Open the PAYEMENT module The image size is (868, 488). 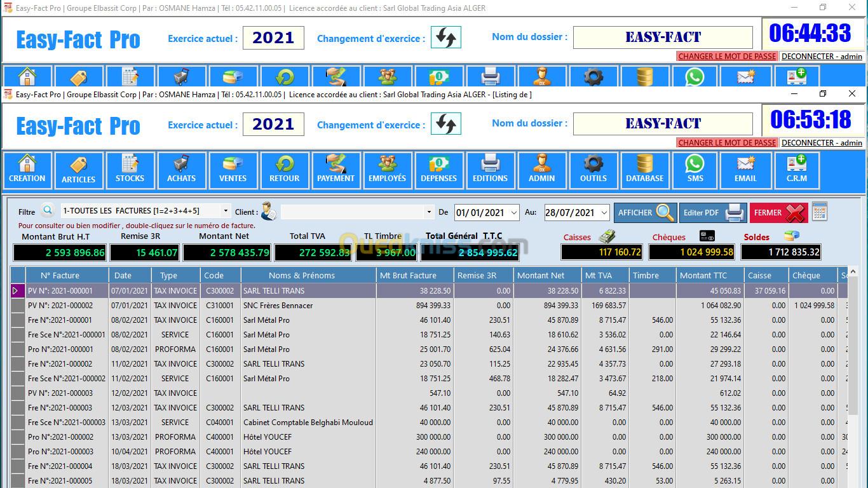pos(336,170)
